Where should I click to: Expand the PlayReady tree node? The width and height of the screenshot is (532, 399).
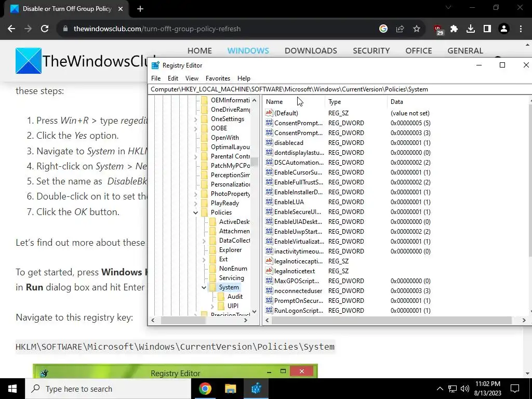196,203
